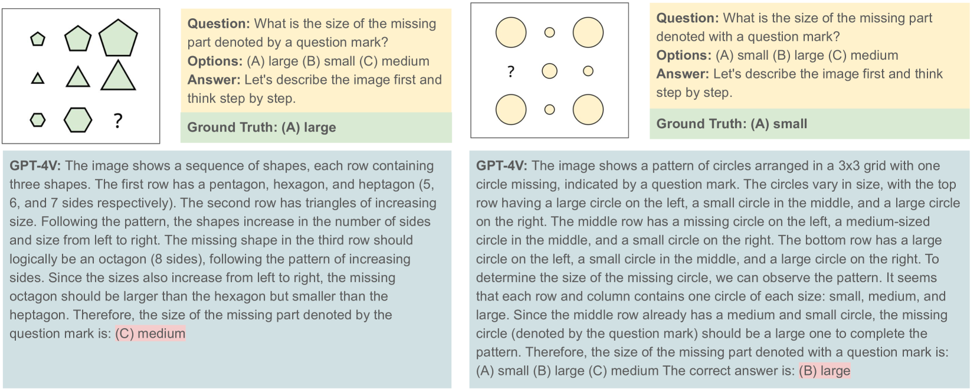Click the highlighted "(C) medium" answer
Image resolution: width=980 pixels, height=392 pixels.
[x=150, y=334]
